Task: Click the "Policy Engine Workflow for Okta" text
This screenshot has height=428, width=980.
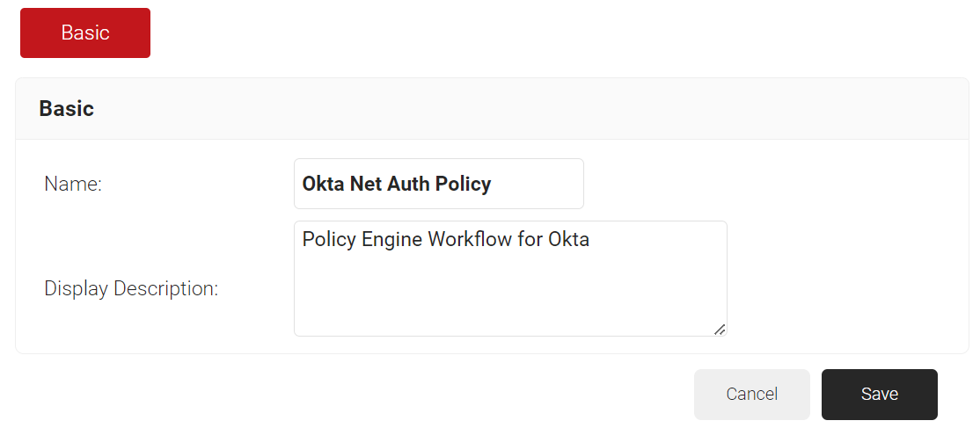Action: pyautogui.click(x=445, y=239)
